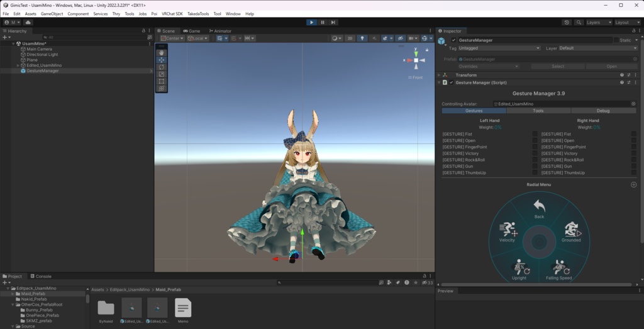The width and height of the screenshot is (644, 329).
Task: Click the Step frame button
Action: click(333, 22)
